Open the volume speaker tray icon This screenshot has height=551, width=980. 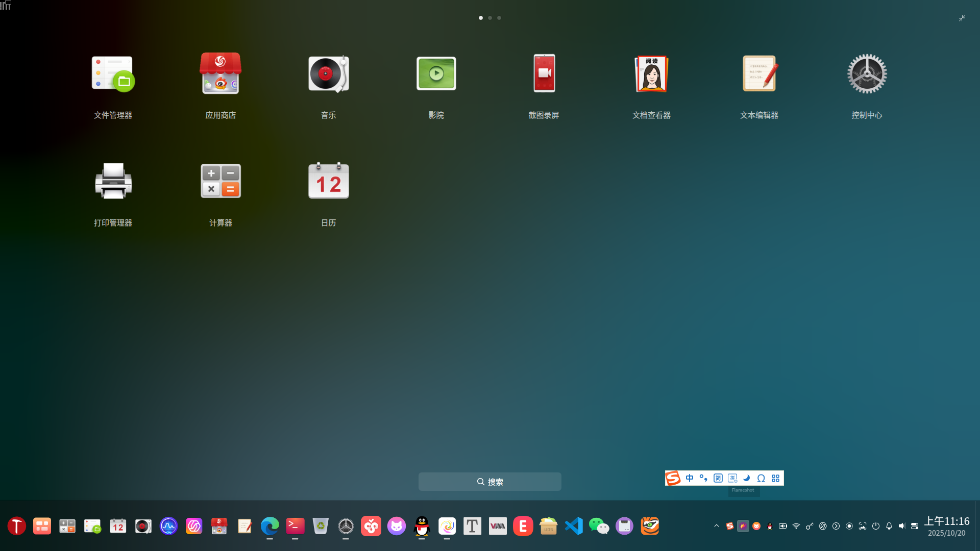pos(902,526)
